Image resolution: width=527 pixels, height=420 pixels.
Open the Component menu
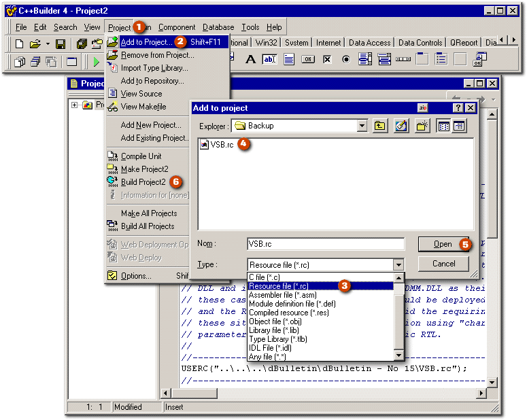[177, 27]
